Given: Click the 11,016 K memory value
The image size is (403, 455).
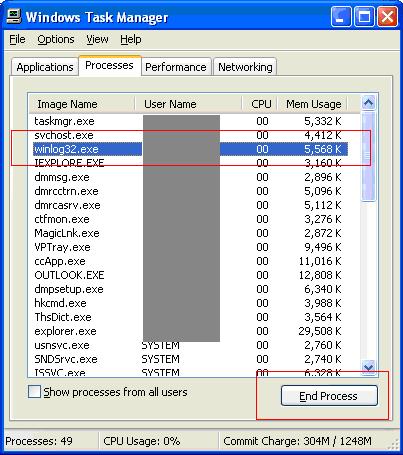Looking at the screenshot, I should point(320,261).
